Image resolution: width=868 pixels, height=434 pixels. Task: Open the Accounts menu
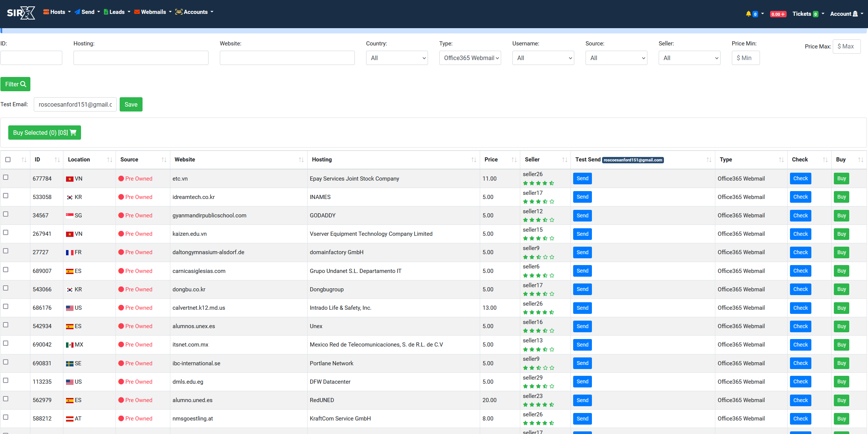(x=194, y=12)
